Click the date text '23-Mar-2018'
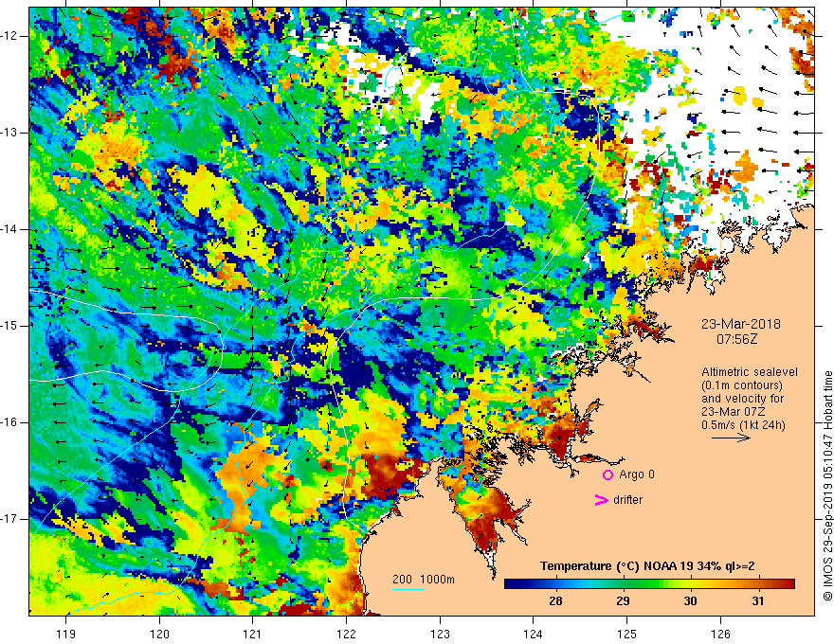Viewport: 834px width, 644px height. point(741,324)
